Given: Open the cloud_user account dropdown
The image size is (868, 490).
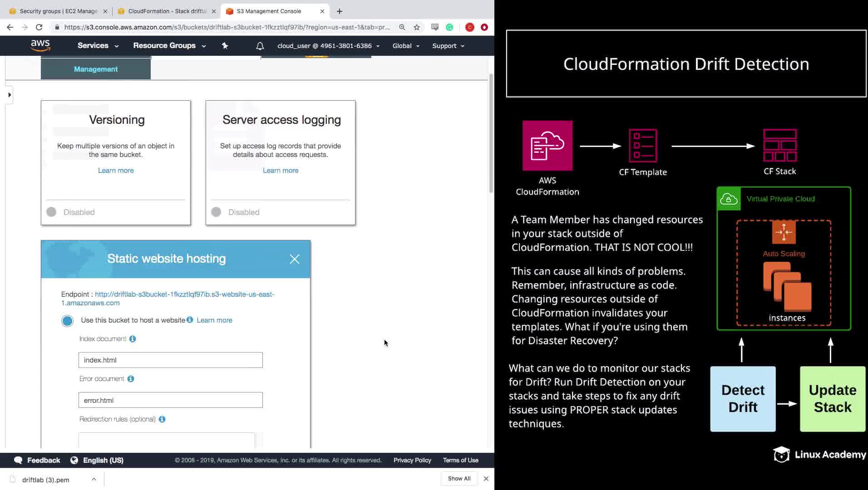Looking at the screenshot, I should coord(329,46).
